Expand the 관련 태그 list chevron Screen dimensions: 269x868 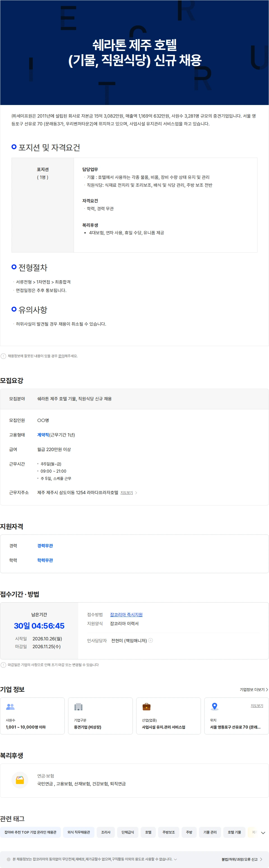coord(263,833)
